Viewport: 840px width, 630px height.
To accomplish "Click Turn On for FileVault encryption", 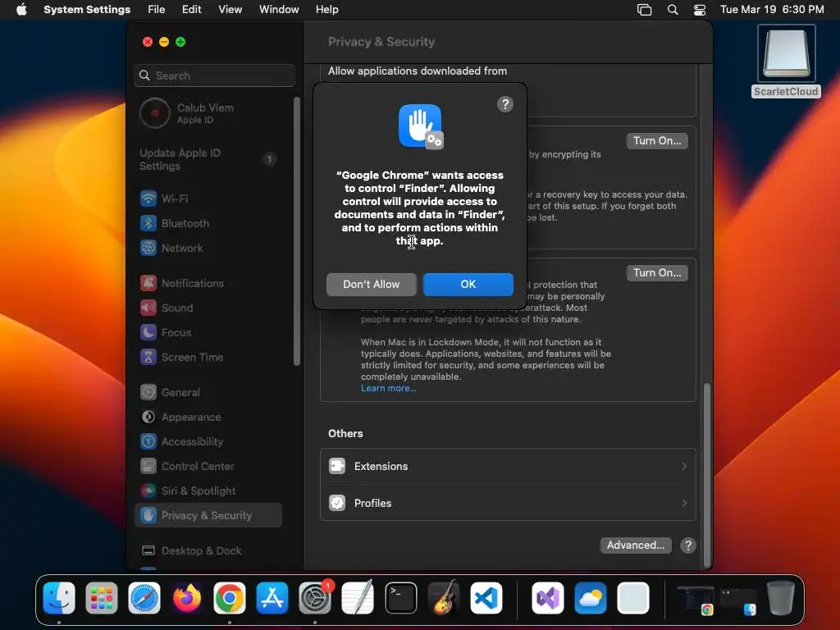I will coord(657,141).
